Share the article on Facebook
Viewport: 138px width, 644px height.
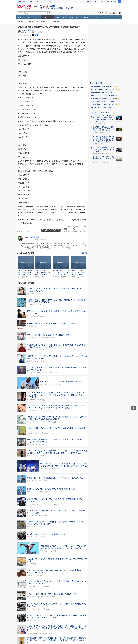(x=37, y=35)
